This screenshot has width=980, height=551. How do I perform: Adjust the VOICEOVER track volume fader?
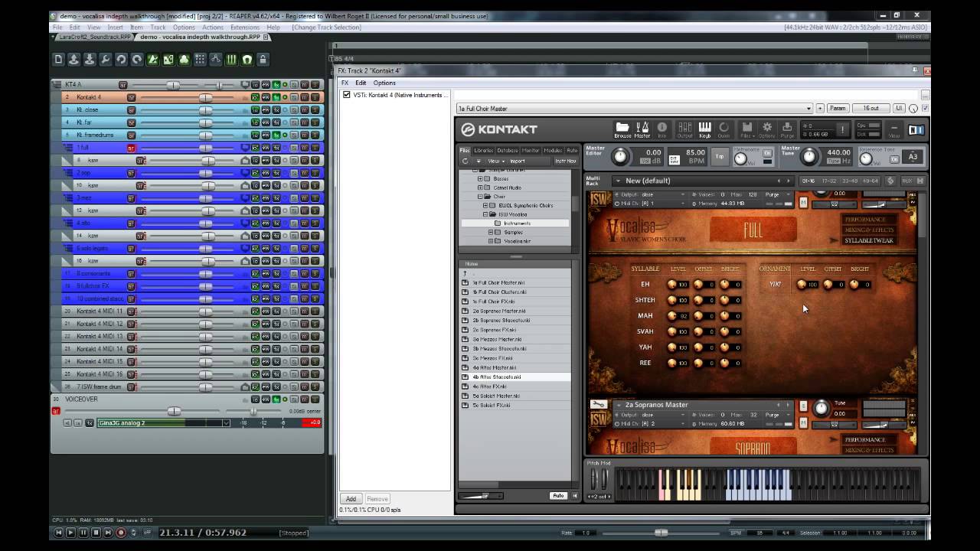point(175,411)
